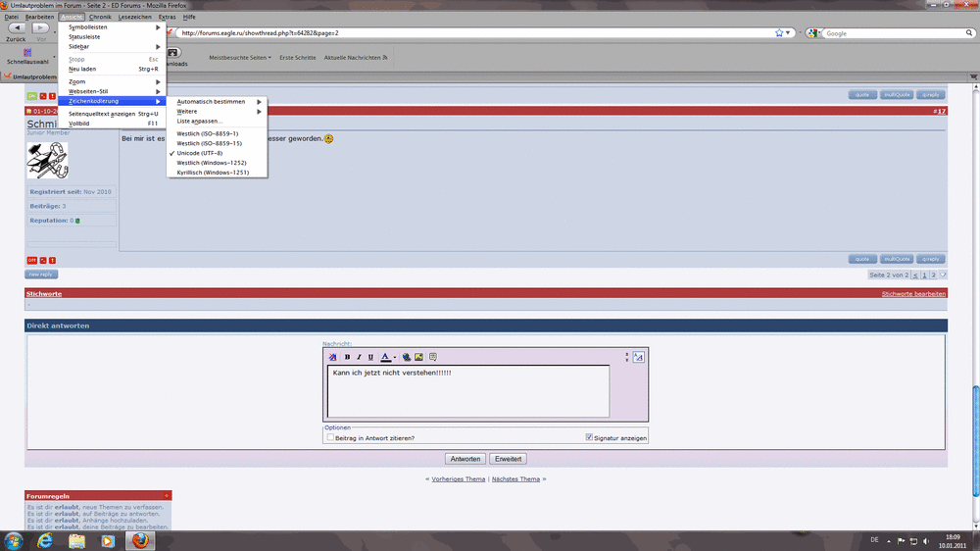Screen dimensions: 980x551
Task: Select 'Liste anpassen...' entry
Action: [217, 122]
